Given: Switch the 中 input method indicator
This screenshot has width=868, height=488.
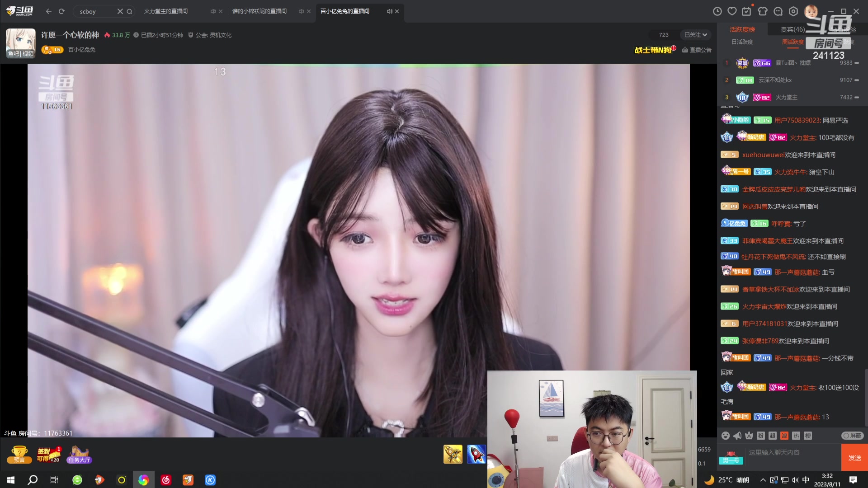Looking at the screenshot, I should [806, 480].
